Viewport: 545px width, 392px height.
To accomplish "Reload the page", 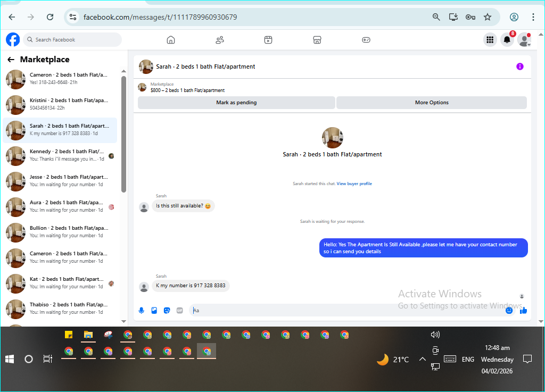I will 50,17.
